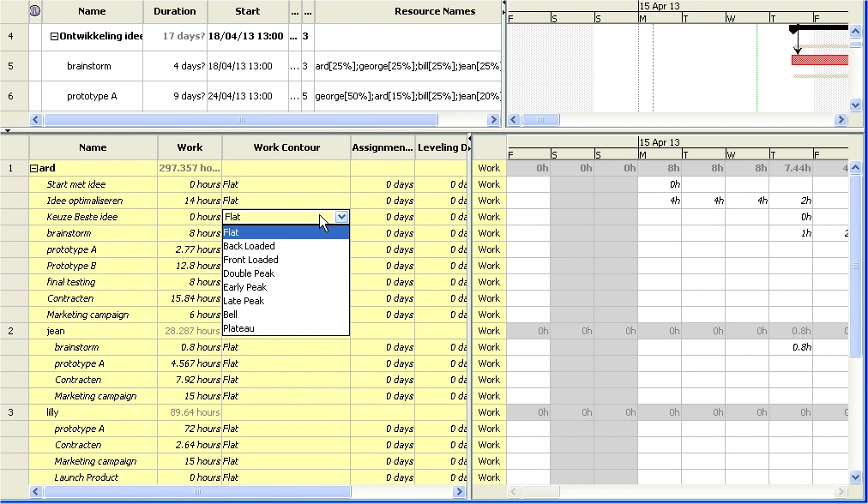Choose the Bell work contour
This screenshot has width=868, height=504.
click(x=286, y=315)
